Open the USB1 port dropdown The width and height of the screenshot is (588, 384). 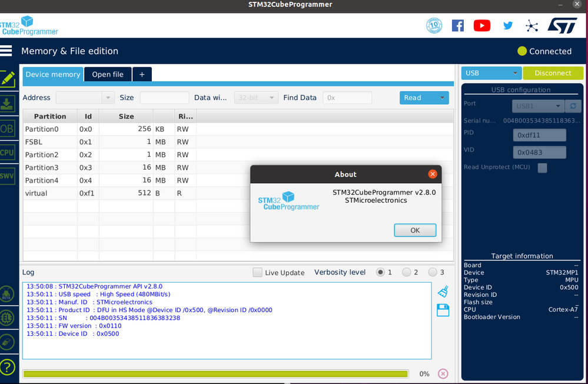coord(539,106)
